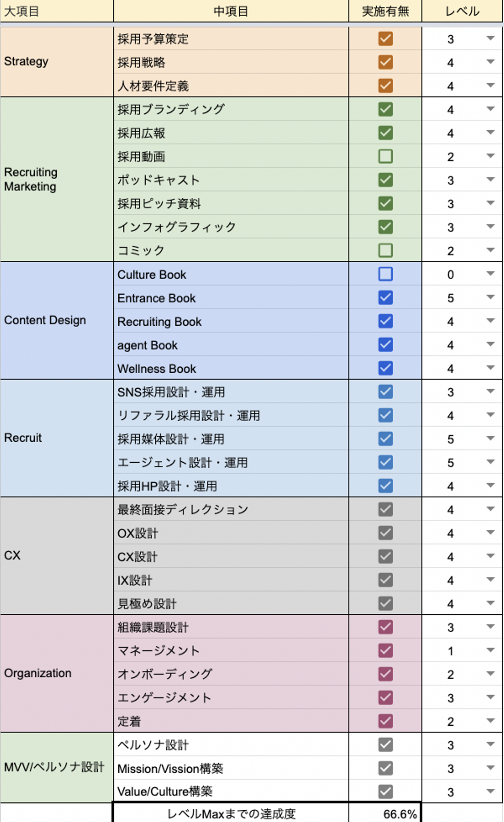
Task: Uncheck the ペルソナ設計 checkbox
Action: pos(385,745)
